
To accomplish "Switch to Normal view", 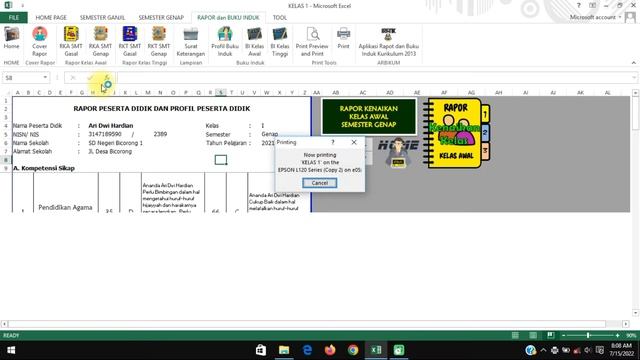I will (x=516, y=335).
